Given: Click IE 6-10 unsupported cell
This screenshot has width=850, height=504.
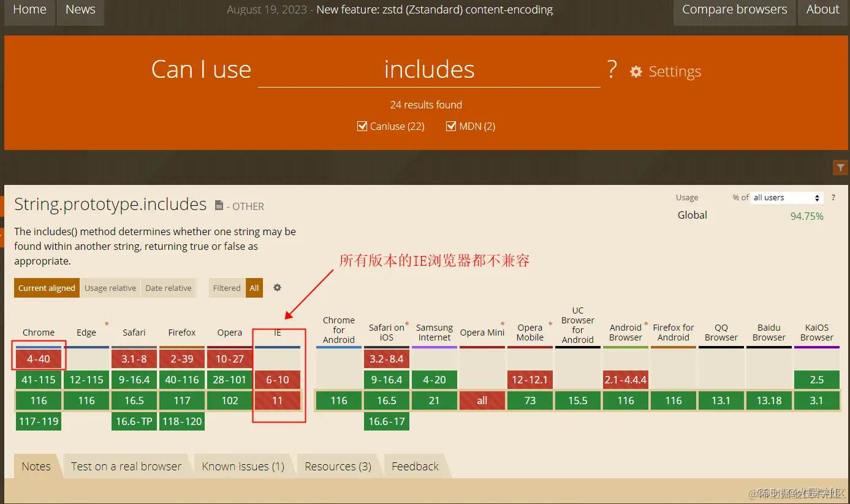Looking at the screenshot, I should coord(278,380).
